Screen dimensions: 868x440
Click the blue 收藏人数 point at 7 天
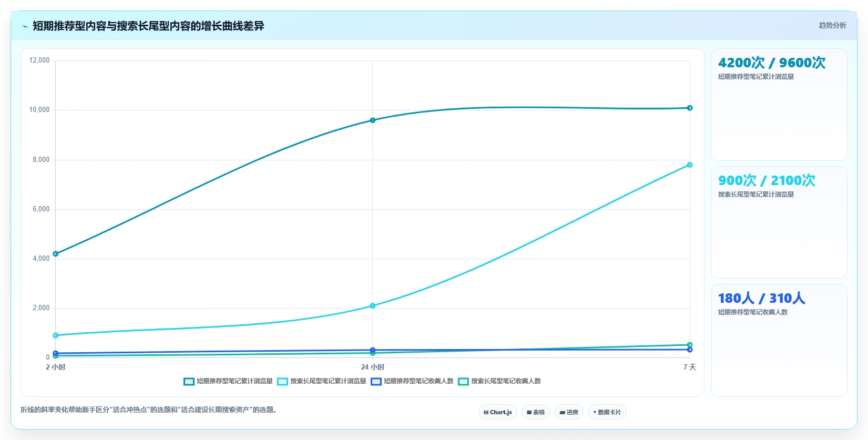click(x=690, y=350)
